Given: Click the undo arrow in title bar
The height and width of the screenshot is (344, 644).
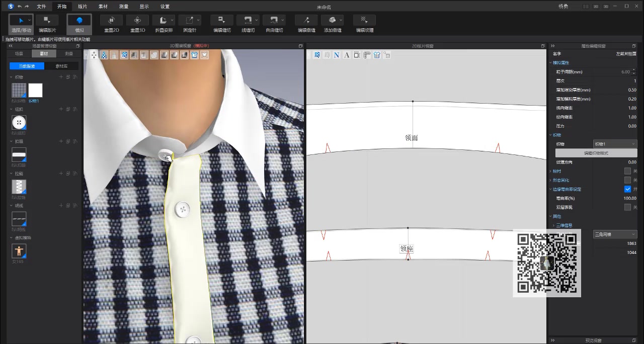Looking at the screenshot, I should click(x=20, y=7).
